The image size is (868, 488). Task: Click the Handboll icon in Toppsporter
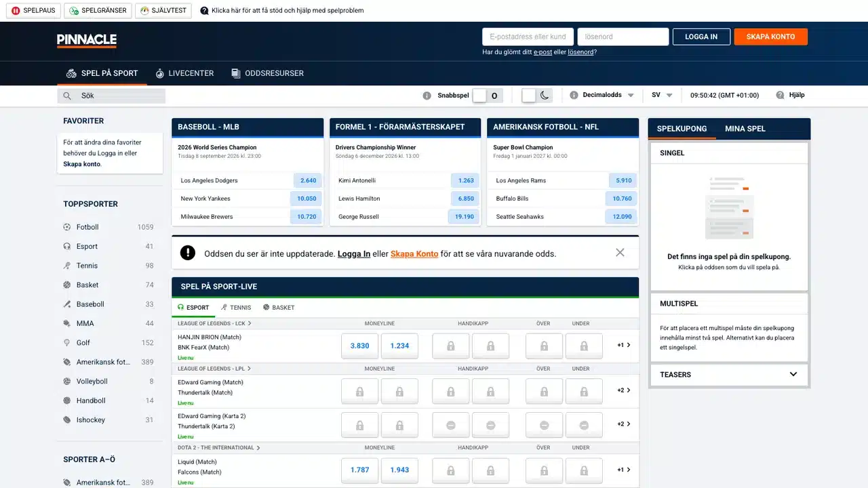click(67, 401)
